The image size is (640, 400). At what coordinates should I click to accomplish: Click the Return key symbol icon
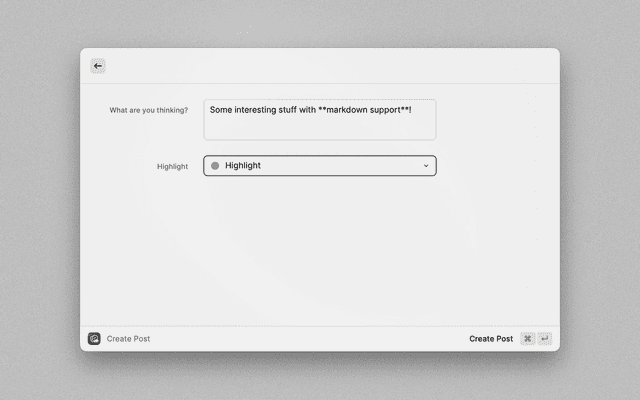tap(545, 339)
